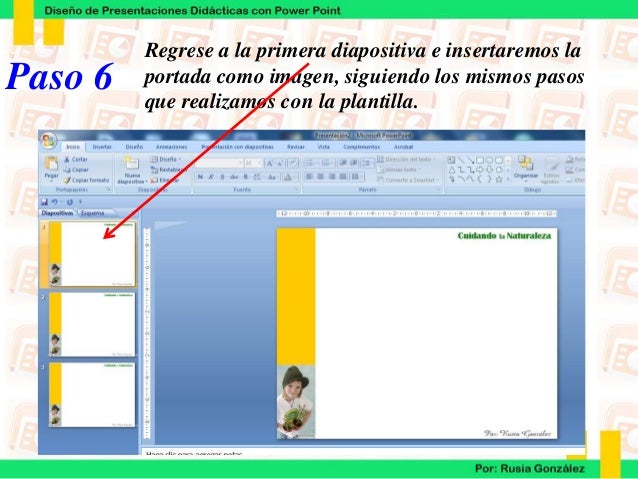Select the rectangle shape in gallery
The width and height of the screenshot is (638, 479).
[480, 160]
